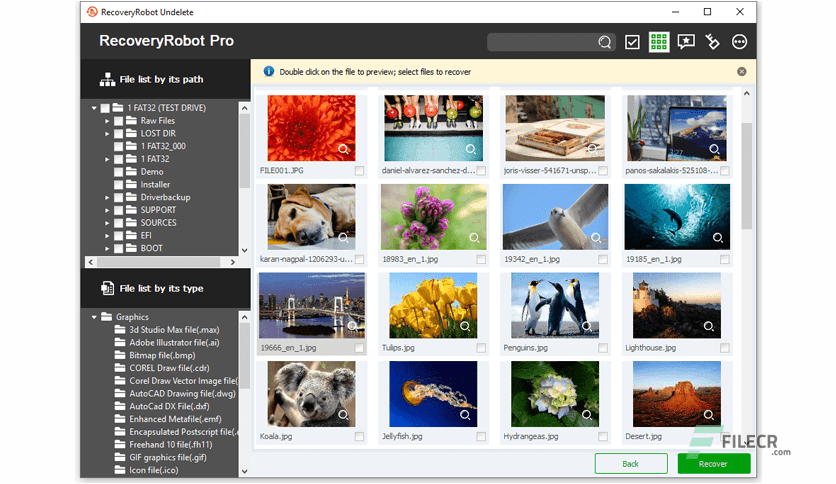Tick the checkbox next to 1 FAT32 (TEST DRIVE)
The height and width of the screenshot is (484, 836).
pyautogui.click(x=106, y=108)
